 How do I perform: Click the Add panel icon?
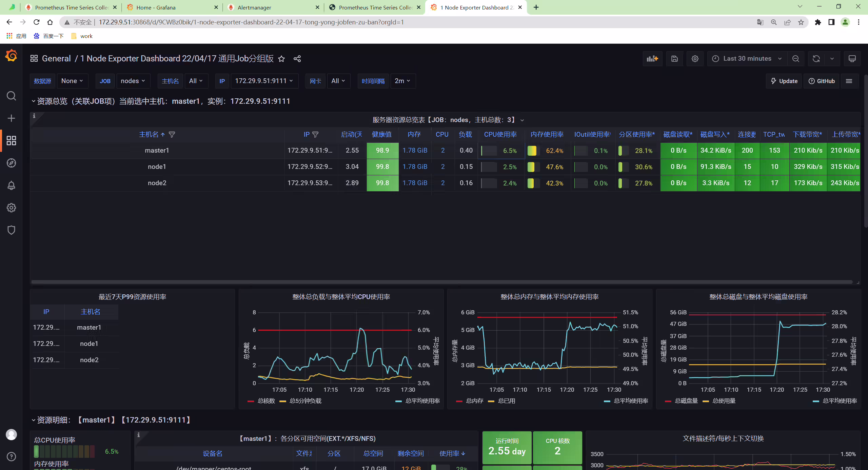click(x=652, y=59)
